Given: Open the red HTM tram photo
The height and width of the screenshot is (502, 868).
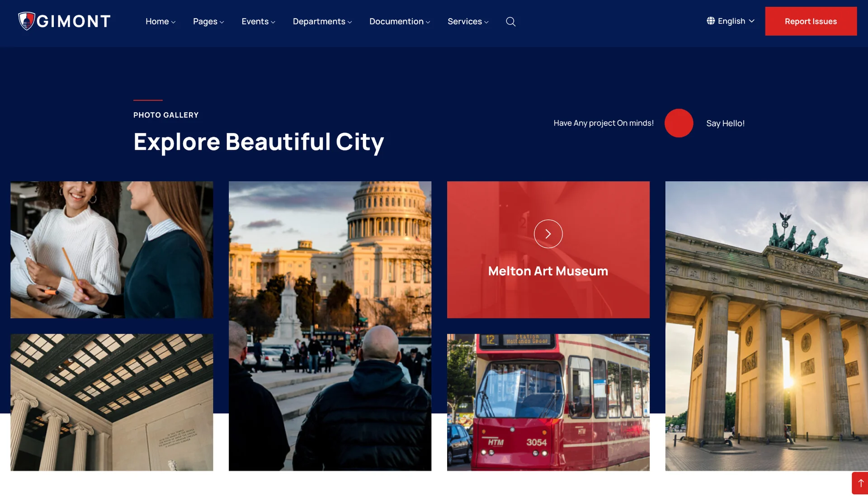Looking at the screenshot, I should (x=548, y=403).
